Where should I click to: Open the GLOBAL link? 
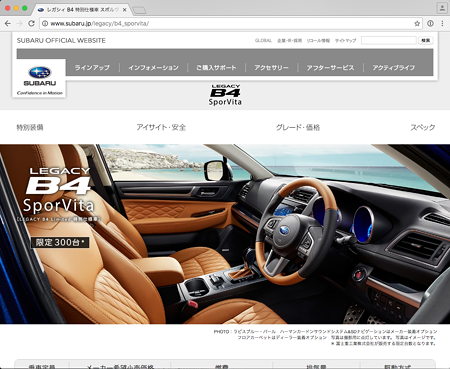[x=263, y=41]
